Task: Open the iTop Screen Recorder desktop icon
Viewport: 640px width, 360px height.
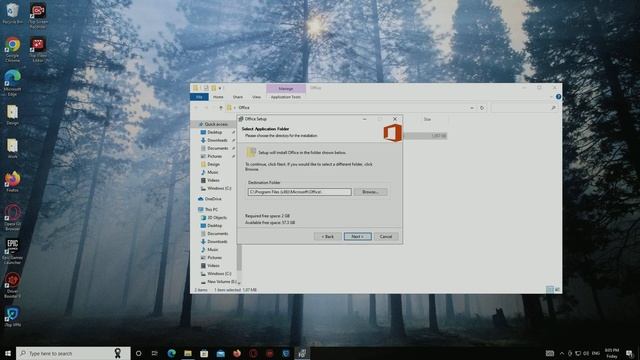Action: click(x=38, y=15)
